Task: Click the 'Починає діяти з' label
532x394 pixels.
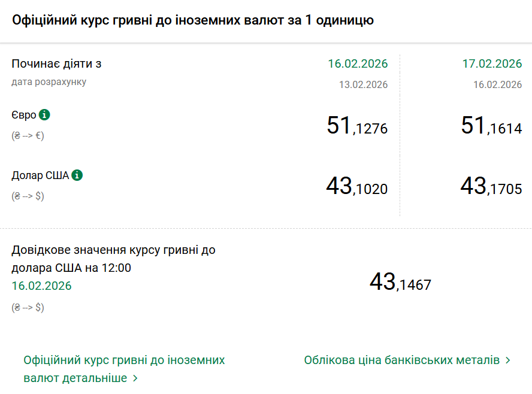Action: click(52, 63)
